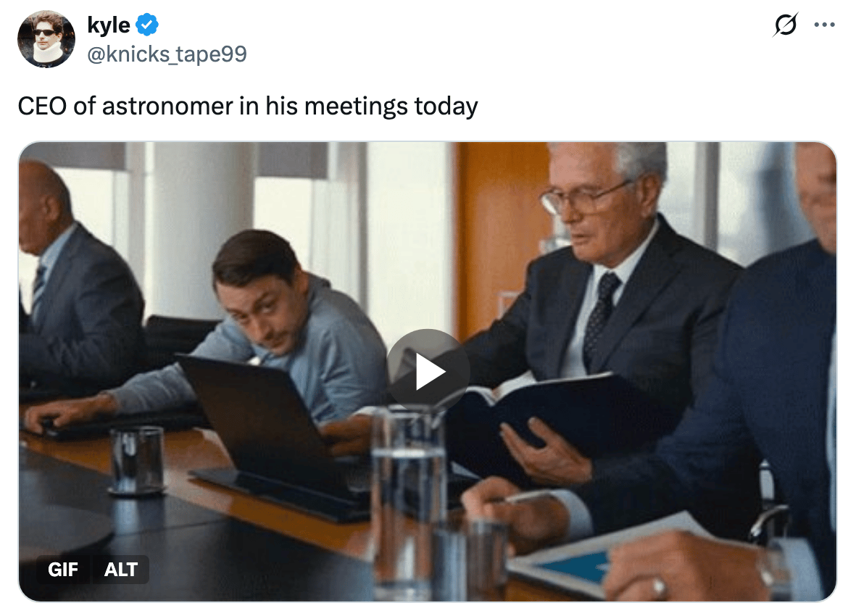The height and width of the screenshot is (616, 848).
Task: Click the blue verified checkmark badge
Action: click(147, 25)
